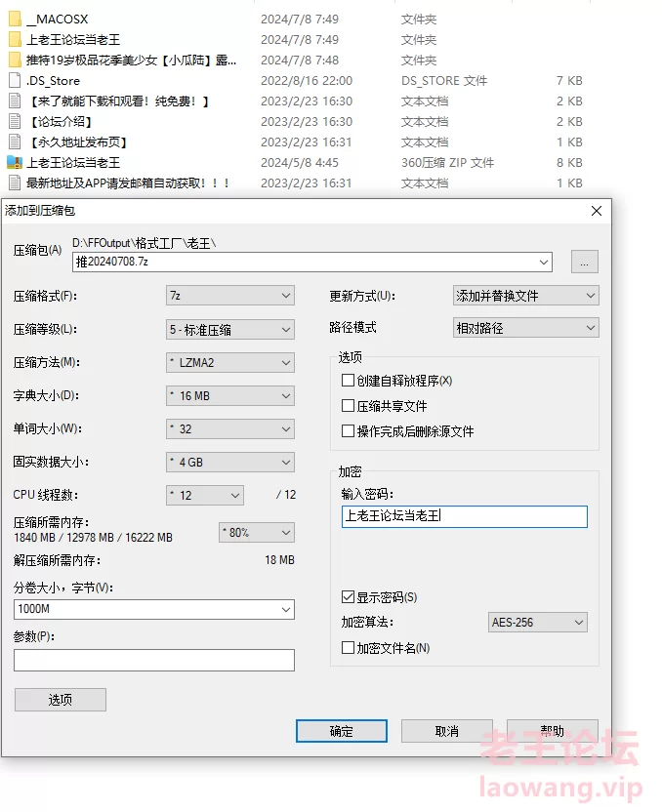Open 路径模式 相对路径 dropdown

[525, 328]
